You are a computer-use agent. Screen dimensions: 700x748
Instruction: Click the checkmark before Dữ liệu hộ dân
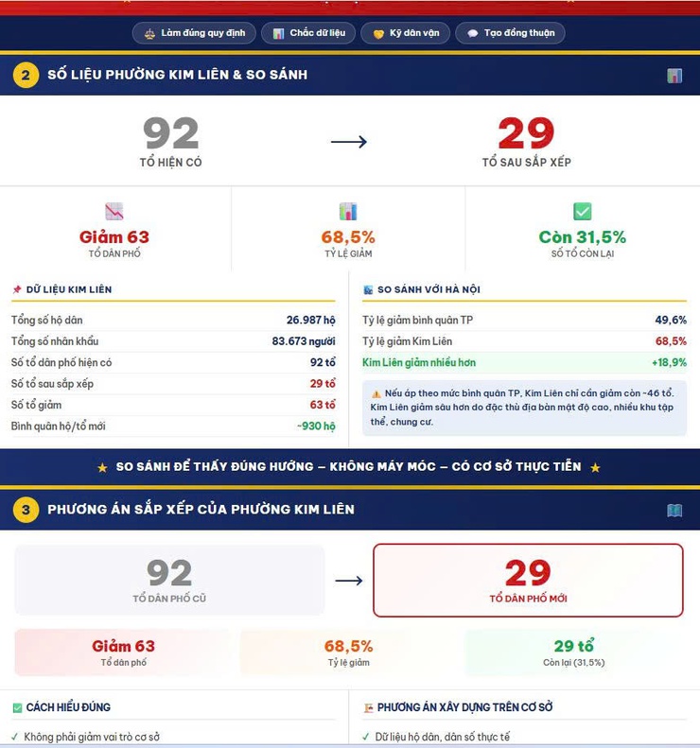pos(365,737)
